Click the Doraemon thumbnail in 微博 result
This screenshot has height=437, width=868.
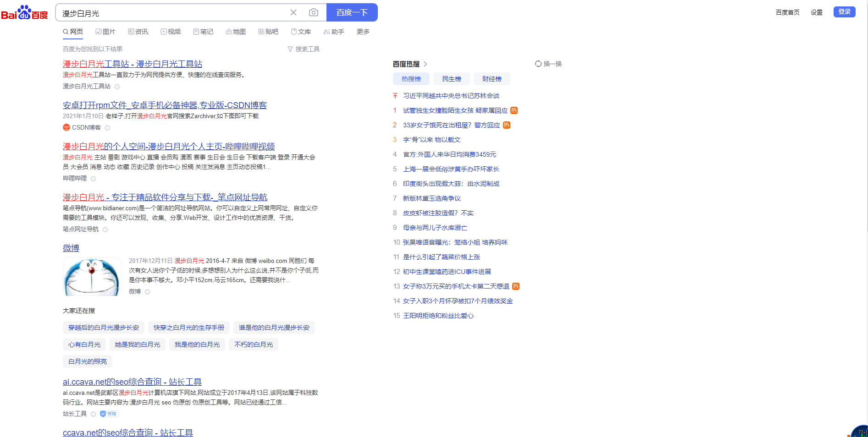coord(92,276)
